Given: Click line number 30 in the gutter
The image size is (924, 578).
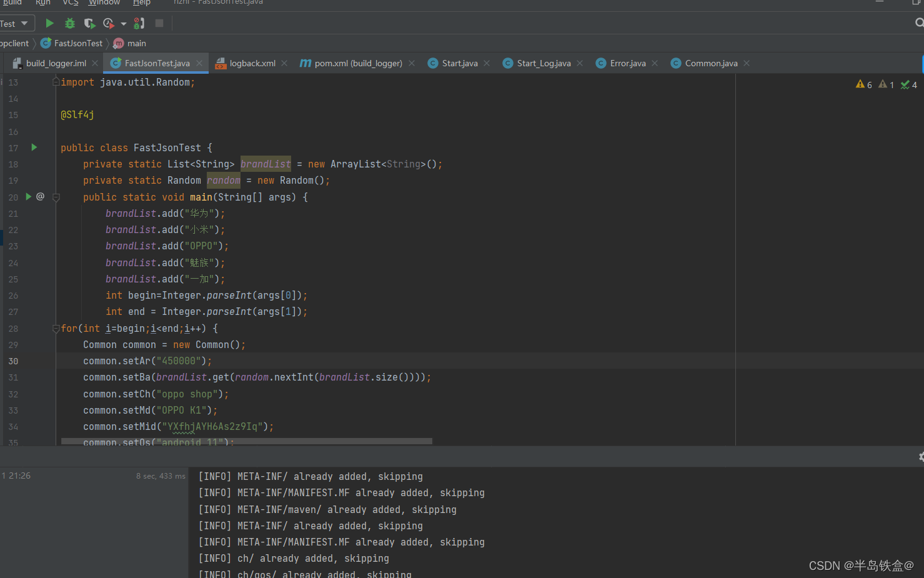Looking at the screenshot, I should pos(13,361).
